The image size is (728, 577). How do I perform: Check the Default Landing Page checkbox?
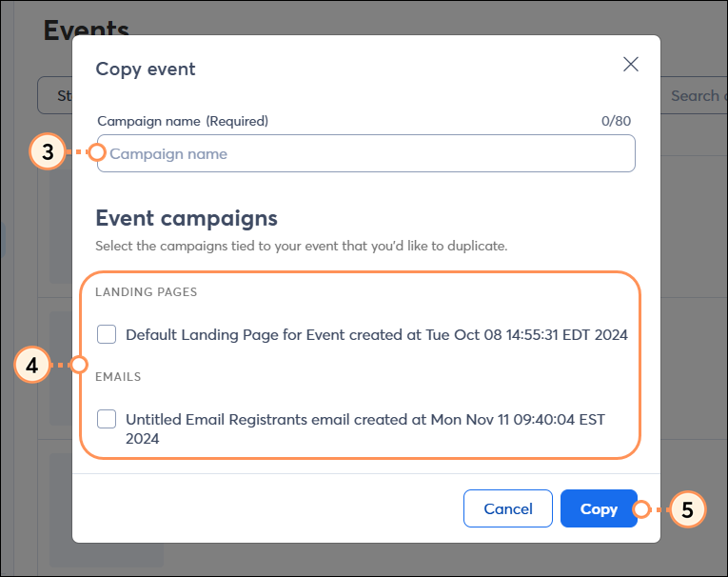(x=107, y=334)
